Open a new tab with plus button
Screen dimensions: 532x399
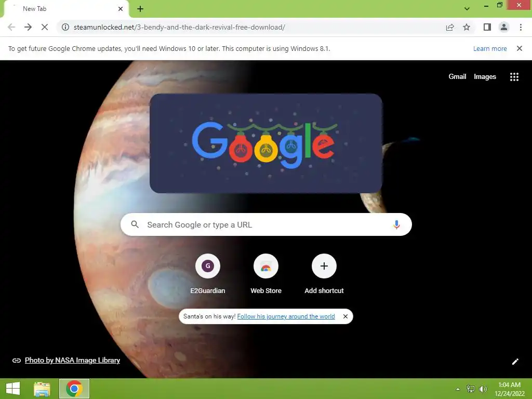pos(140,9)
